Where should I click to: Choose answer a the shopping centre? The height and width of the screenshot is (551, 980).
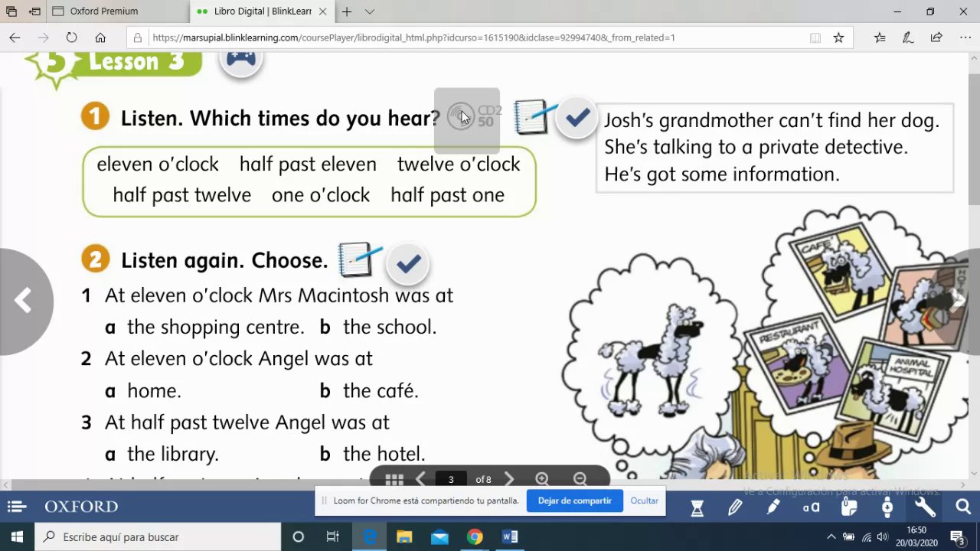click(204, 327)
